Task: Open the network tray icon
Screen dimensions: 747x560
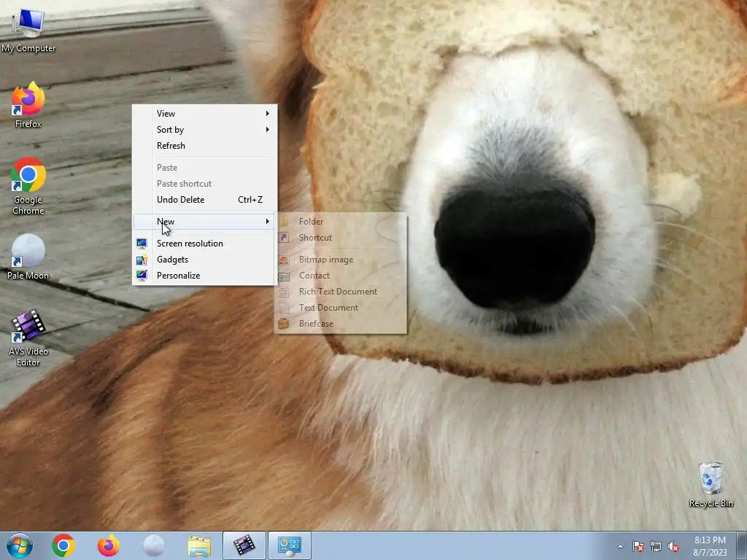Action: 656,546
